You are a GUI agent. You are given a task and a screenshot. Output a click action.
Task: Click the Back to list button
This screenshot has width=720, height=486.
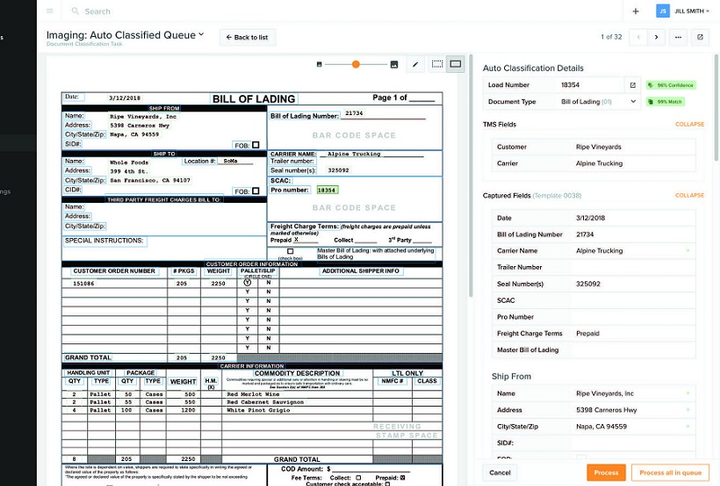pyautogui.click(x=247, y=37)
